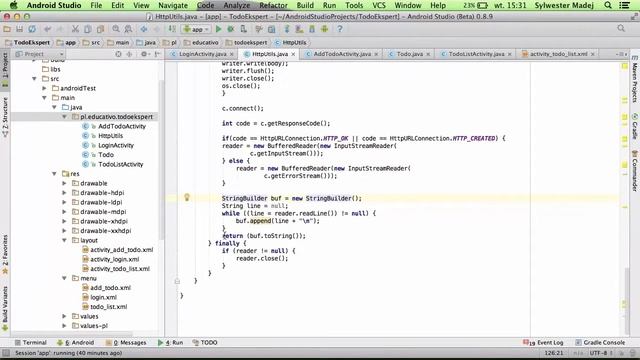The width and height of the screenshot is (640, 360).
Task: Click the intention lightbulb in gutter
Action: 187,198
